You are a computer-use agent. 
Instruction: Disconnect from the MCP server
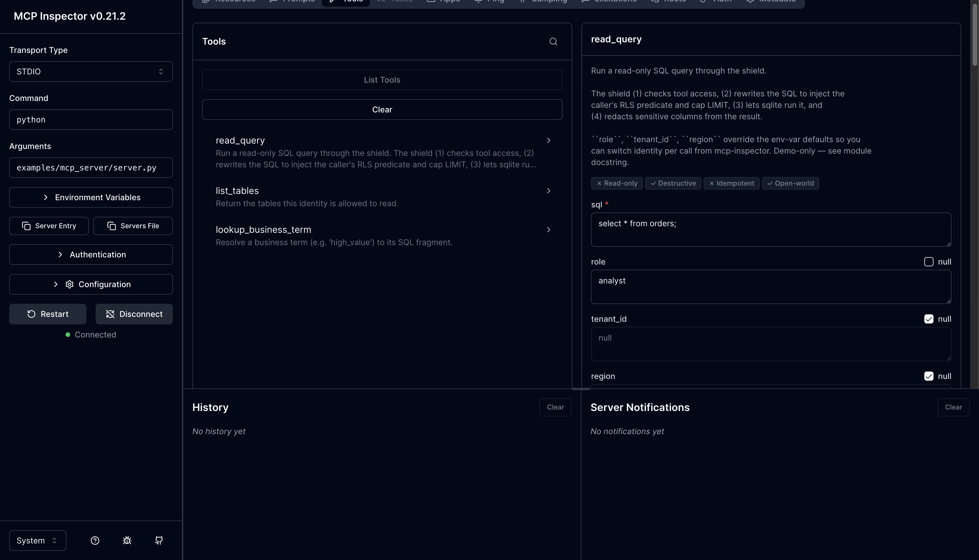click(134, 314)
